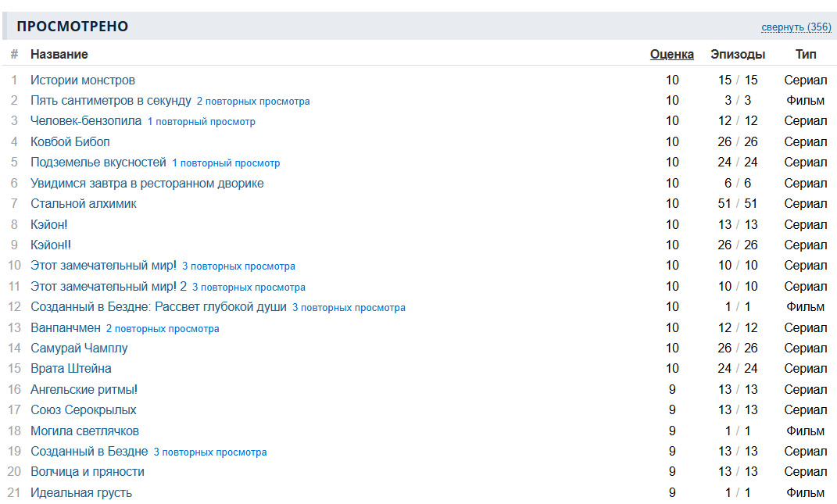Click the Ванпанчмен title
Image resolution: width=837 pixels, height=504 pixels.
66,328
